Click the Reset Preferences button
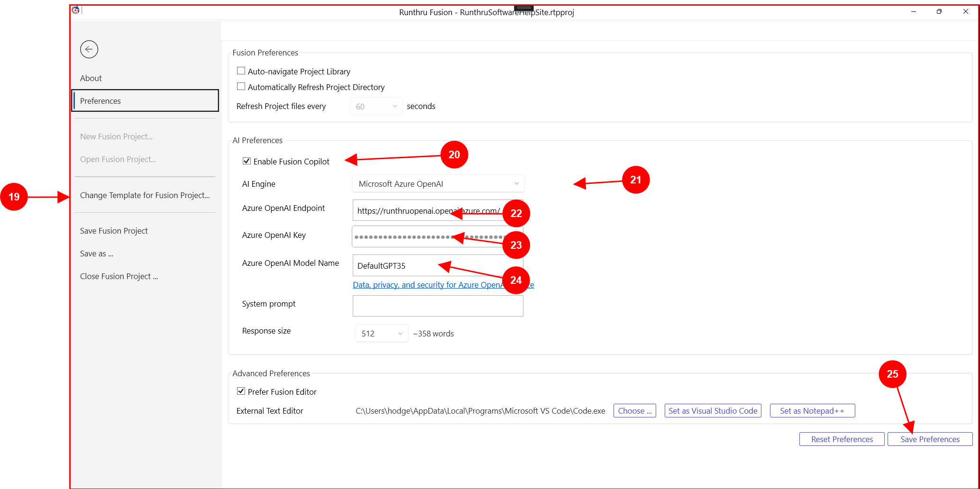This screenshot has height=489, width=980. pos(842,439)
